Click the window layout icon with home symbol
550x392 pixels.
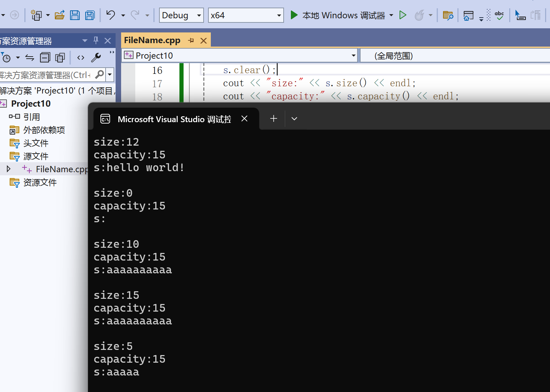click(x=468, y=16)
